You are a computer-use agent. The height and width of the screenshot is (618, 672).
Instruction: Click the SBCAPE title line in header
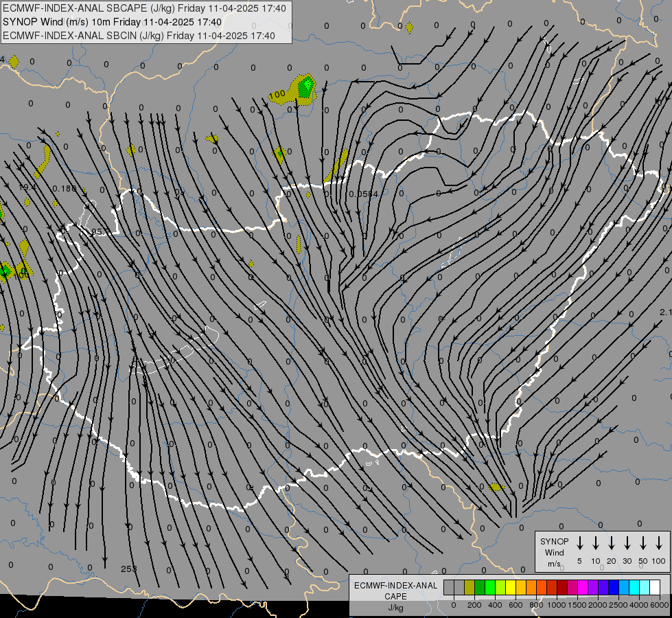pyautogui.click(x=144, y=8)
